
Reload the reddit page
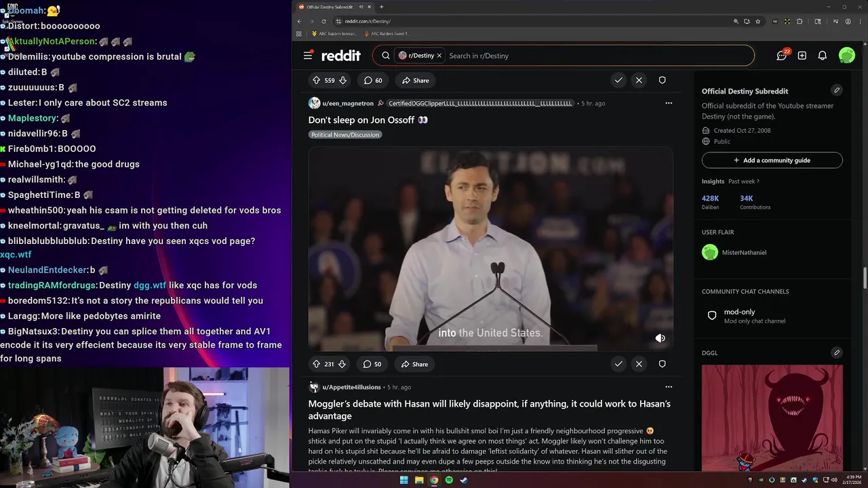[324, 21]
